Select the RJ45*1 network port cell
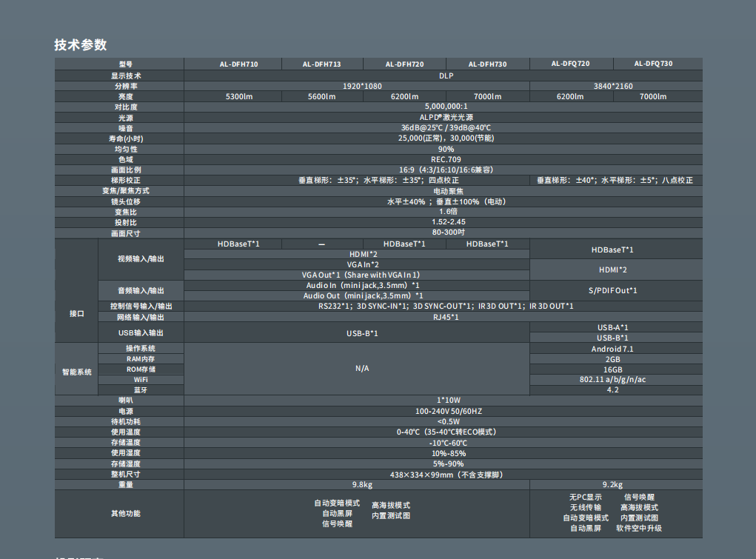 446,317
